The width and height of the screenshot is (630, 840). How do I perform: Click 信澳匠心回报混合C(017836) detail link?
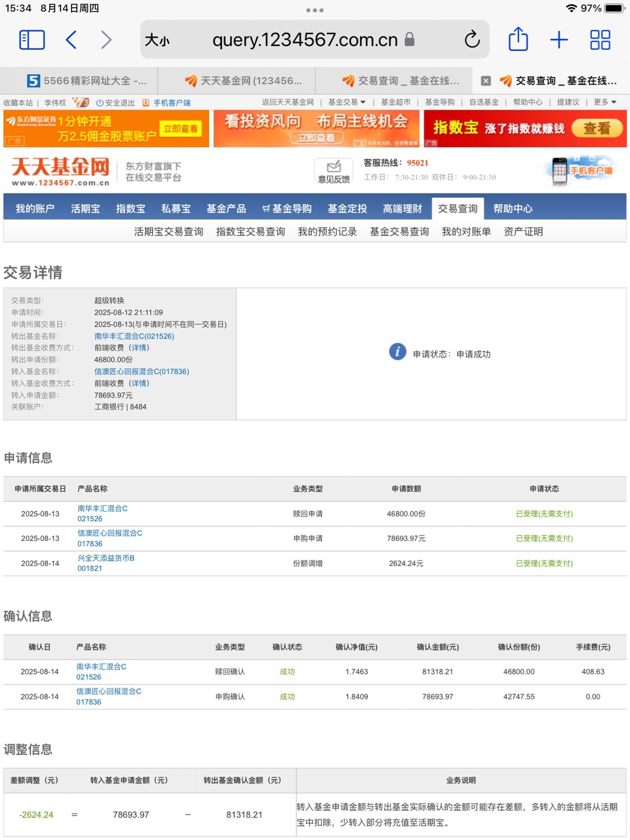[x=142, y=371]
